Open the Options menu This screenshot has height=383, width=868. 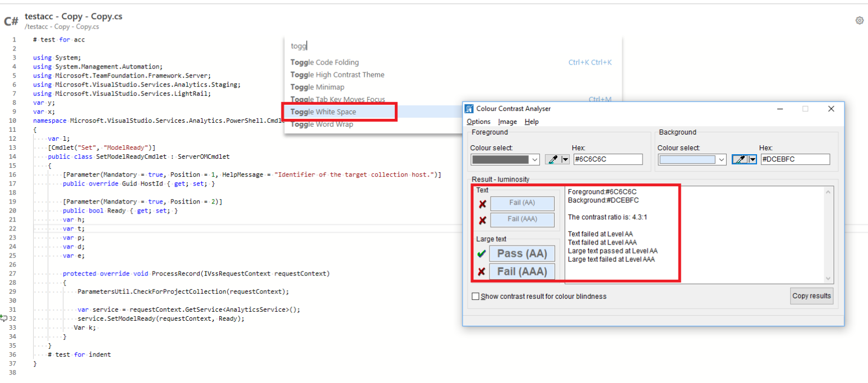click(x=478, y=122)
